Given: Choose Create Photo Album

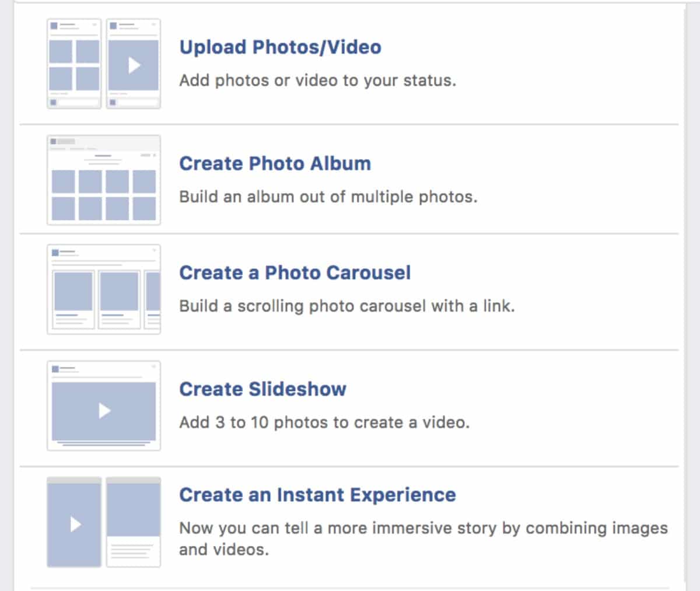Looking at the screenshot, I should (275, 163).
